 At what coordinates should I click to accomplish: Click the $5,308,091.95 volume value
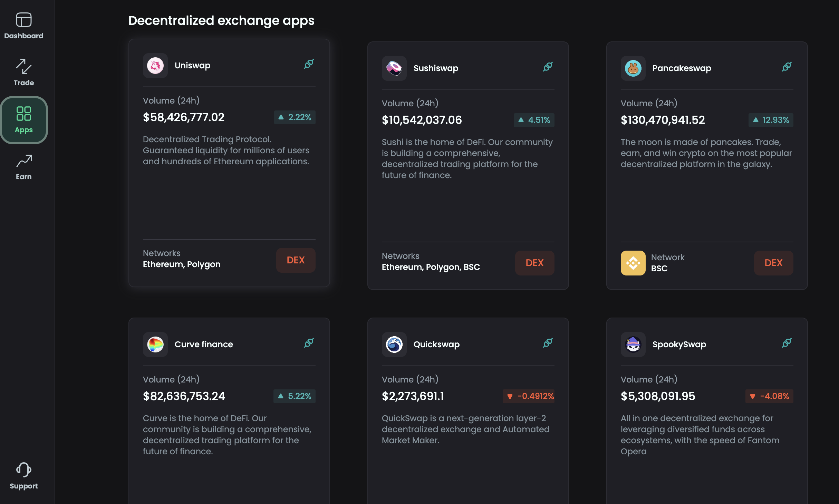(x=658, y=396)
